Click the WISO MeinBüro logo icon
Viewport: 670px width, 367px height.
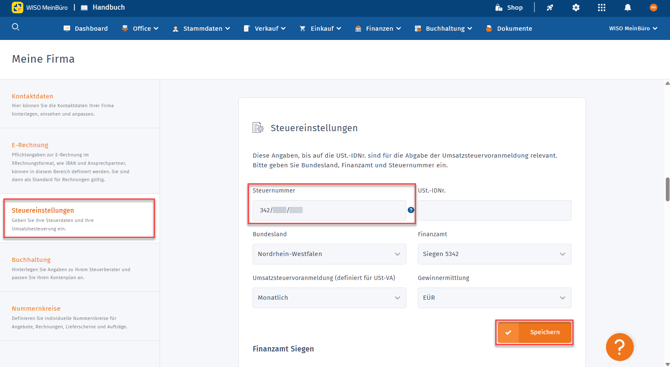17,7
